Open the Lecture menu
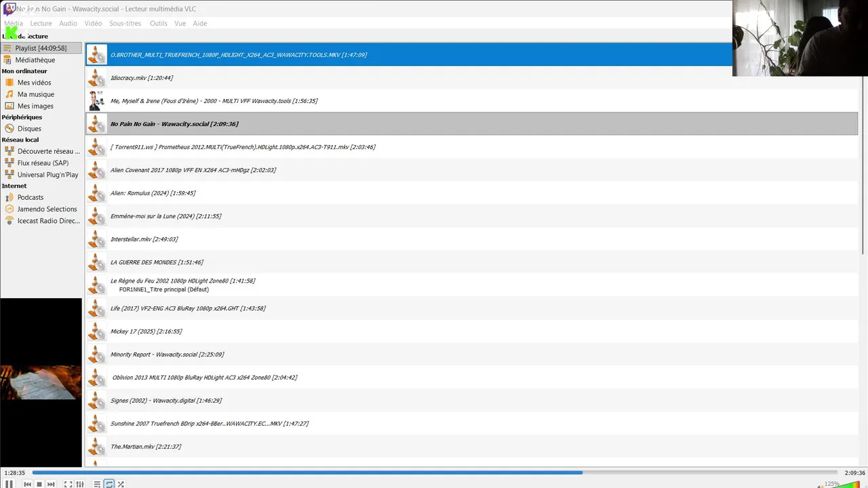The height and width of the screenshot is (488, 868). pyautogui.click(x=41, y=23)
